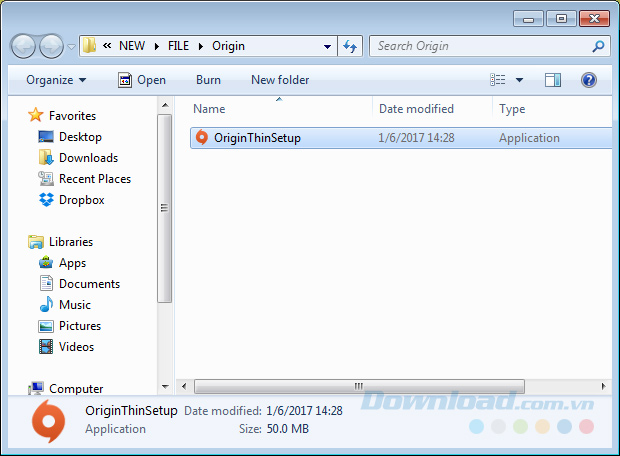The height and width of the screenshot is (456, 620).
Task: Open Computer in navigation pane
Action: point(76,389)
